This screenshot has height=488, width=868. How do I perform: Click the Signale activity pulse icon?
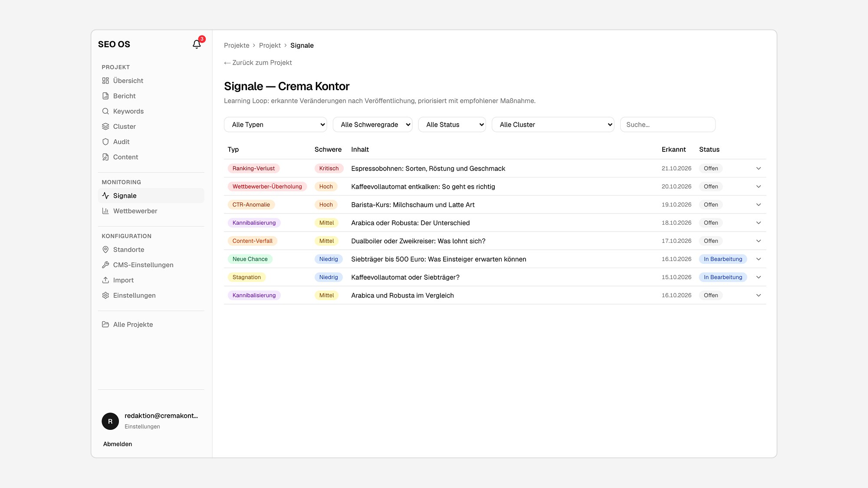tap(105, 196)
